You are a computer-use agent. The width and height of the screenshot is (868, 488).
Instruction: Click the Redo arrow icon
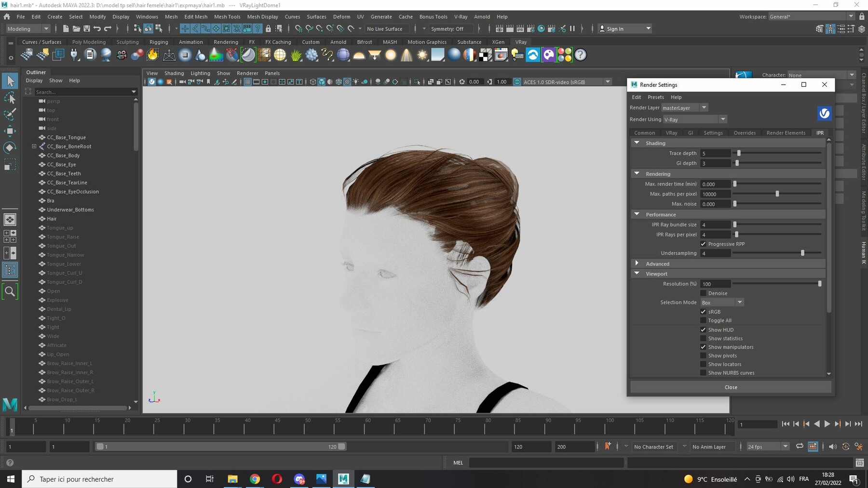pyautogui.click(x=108, y=29)
